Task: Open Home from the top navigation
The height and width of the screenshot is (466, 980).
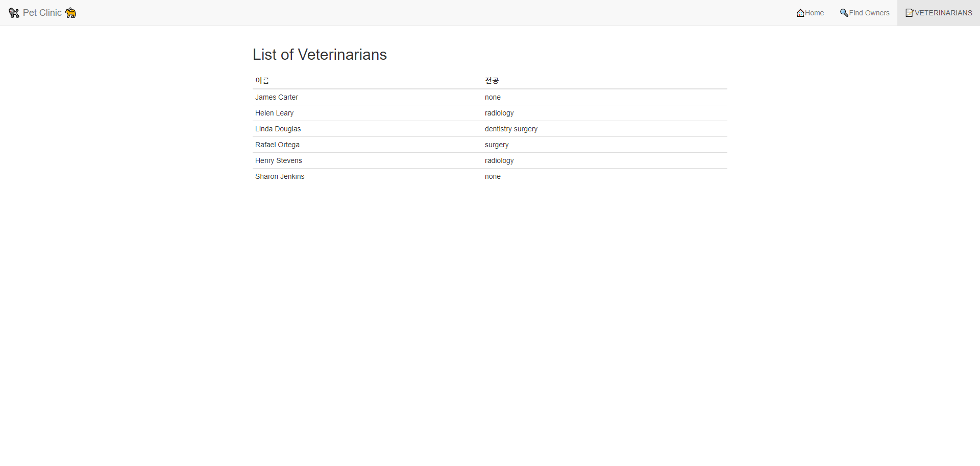Action: click(814, 13)
